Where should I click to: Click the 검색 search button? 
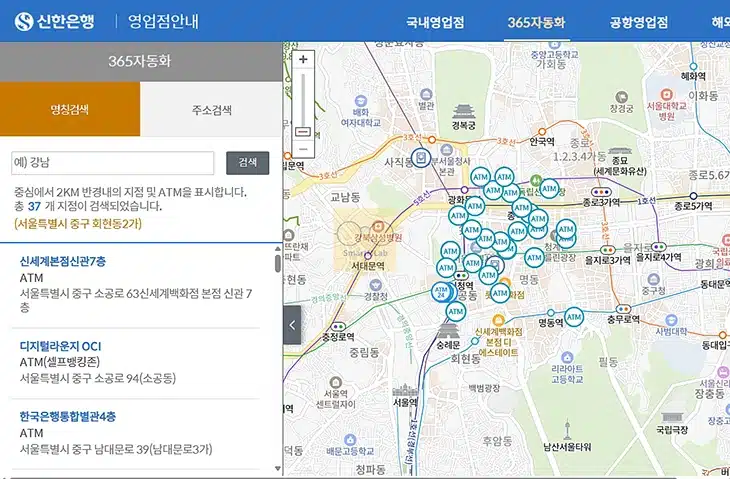tap(248, 163)
